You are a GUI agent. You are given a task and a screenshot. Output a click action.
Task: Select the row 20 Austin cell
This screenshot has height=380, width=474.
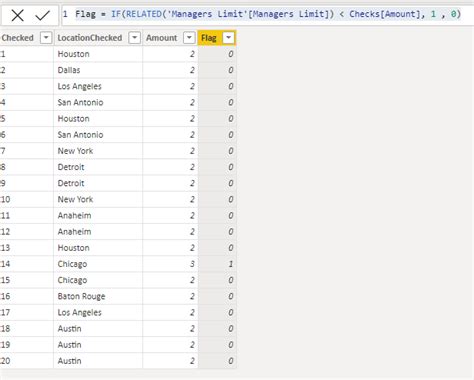[x=98, y=361]
